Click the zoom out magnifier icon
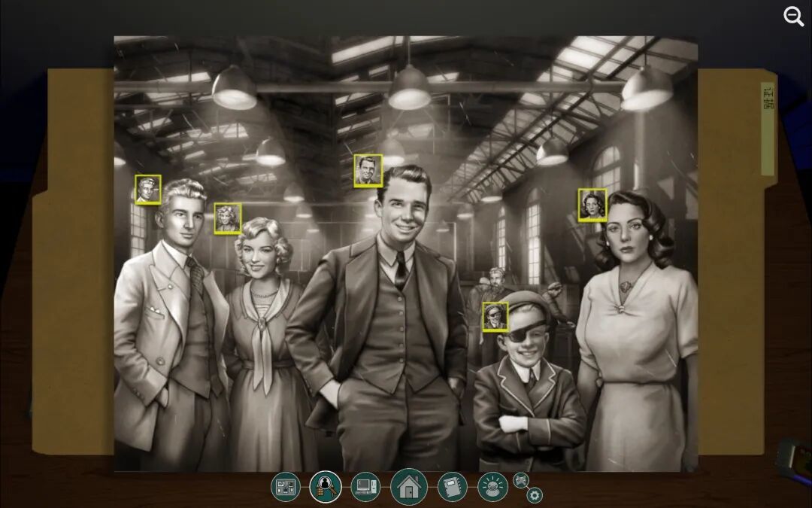This screenshot has width=812, height=508. click(793, 17)
